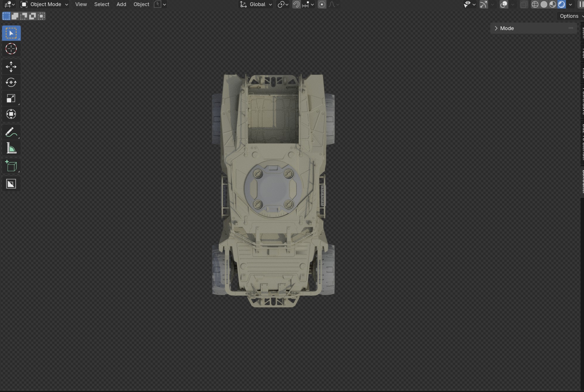Set selection mode to intersect
The height and width of the screenshot is (392, 584).
coord(41,16)
